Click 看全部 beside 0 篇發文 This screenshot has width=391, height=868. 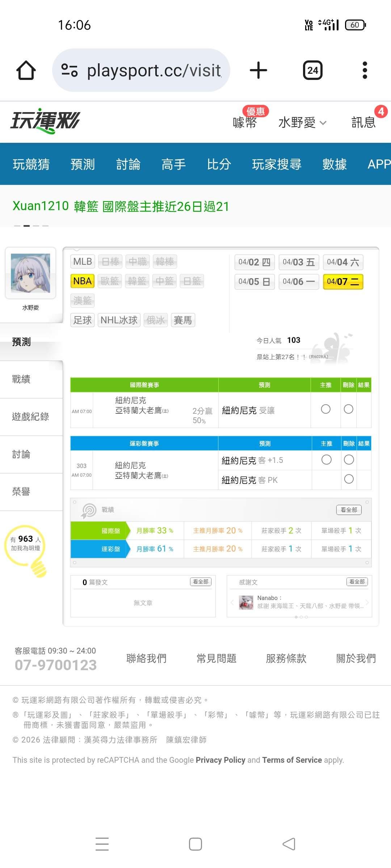tap(201, 582)
